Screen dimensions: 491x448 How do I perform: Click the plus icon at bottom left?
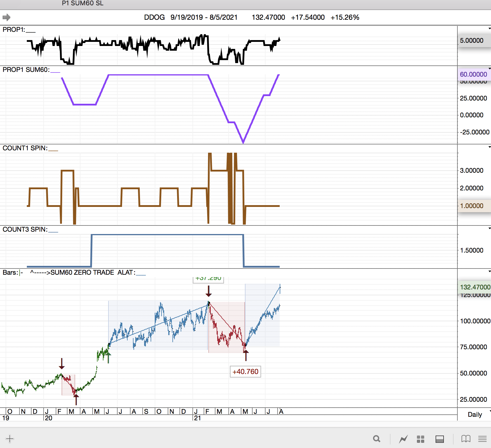[9, 439]
